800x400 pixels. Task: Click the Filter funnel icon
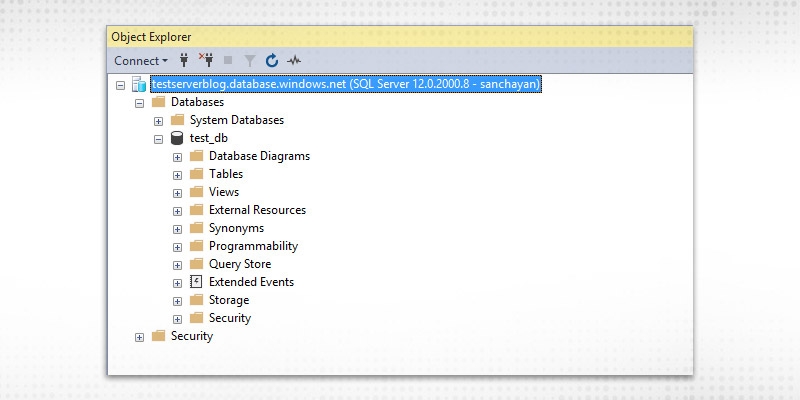(249, 61)
